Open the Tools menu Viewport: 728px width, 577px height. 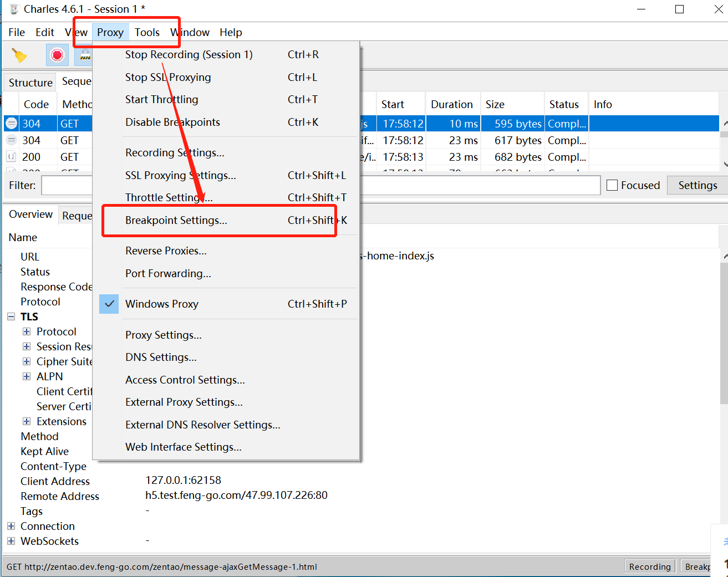point(147,32)
